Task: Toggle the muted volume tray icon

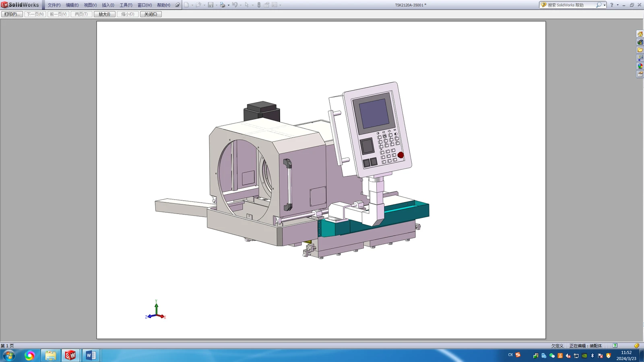Action: (568, 356)
